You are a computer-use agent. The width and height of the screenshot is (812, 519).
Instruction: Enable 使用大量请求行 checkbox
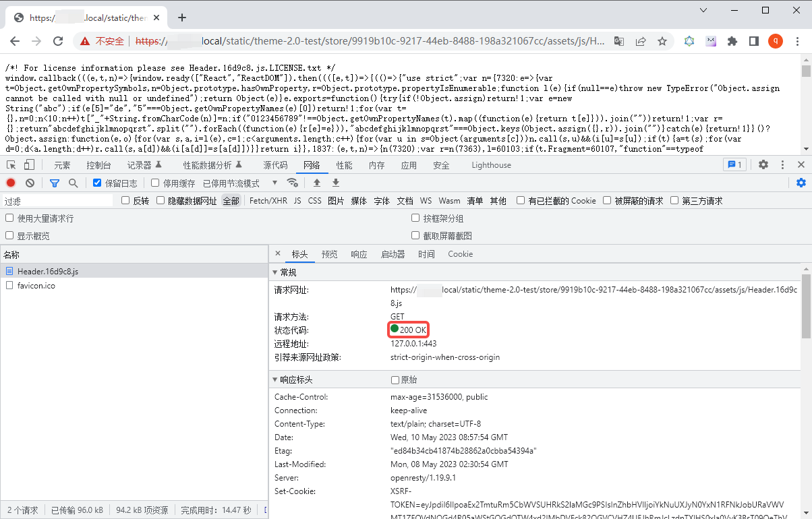pyautogui.click(x=9, y=218)
